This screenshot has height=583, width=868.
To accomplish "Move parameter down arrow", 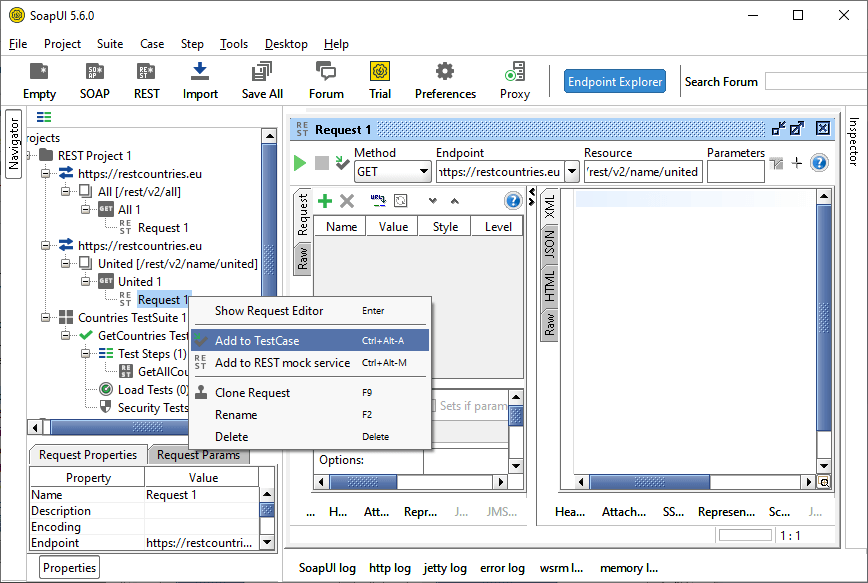I will click(x=433, y=200).
